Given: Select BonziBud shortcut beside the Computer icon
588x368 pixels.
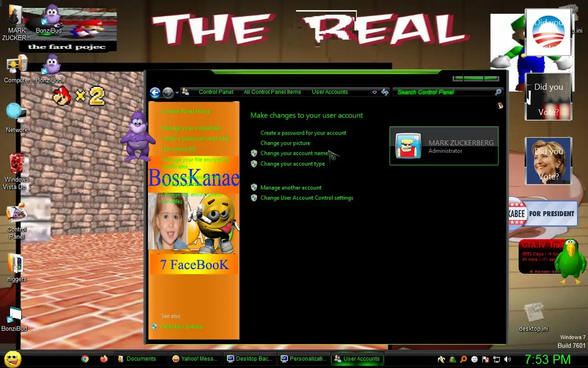Looking at the screenshot, I should coord(51,69).
